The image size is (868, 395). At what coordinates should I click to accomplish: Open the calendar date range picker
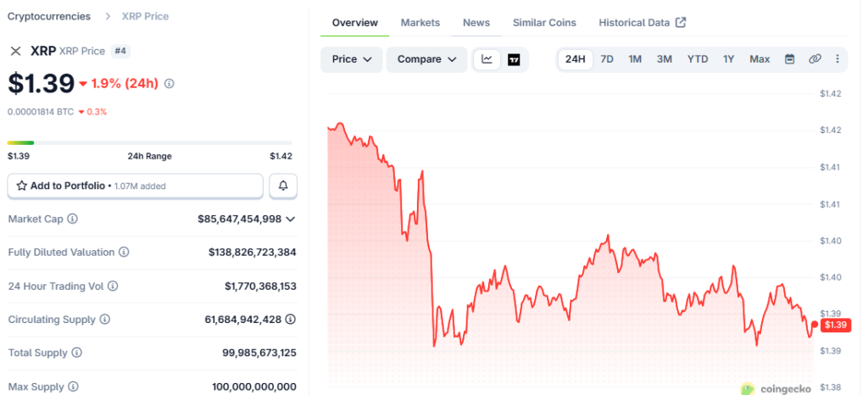point(790,59)
